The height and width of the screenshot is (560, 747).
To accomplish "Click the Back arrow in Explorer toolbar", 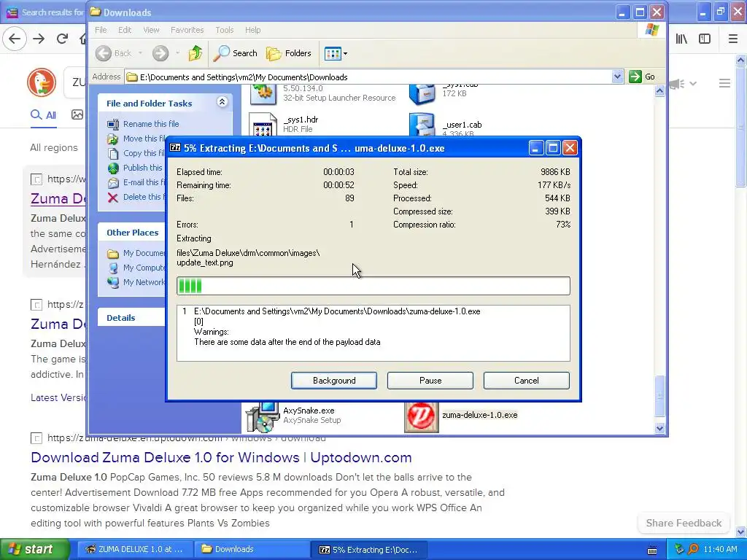I will [104, 53].
